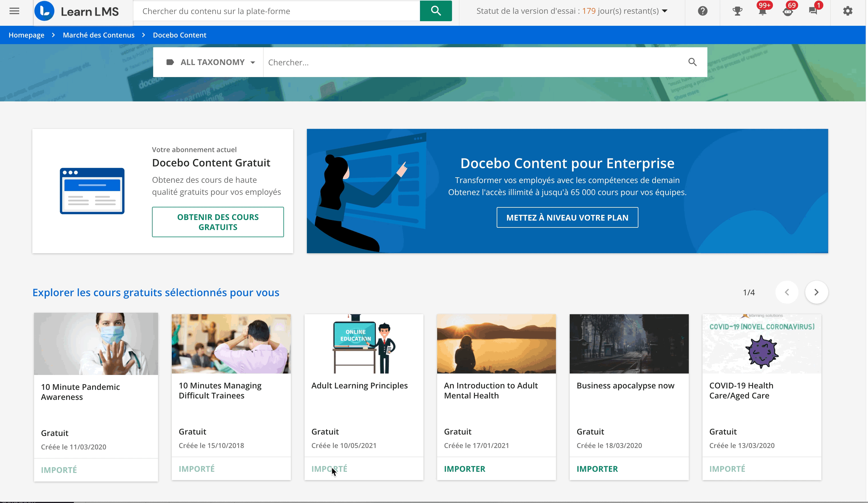Focus the platform content search field
Screen dimensions: 868x503
tap(277, 11)
